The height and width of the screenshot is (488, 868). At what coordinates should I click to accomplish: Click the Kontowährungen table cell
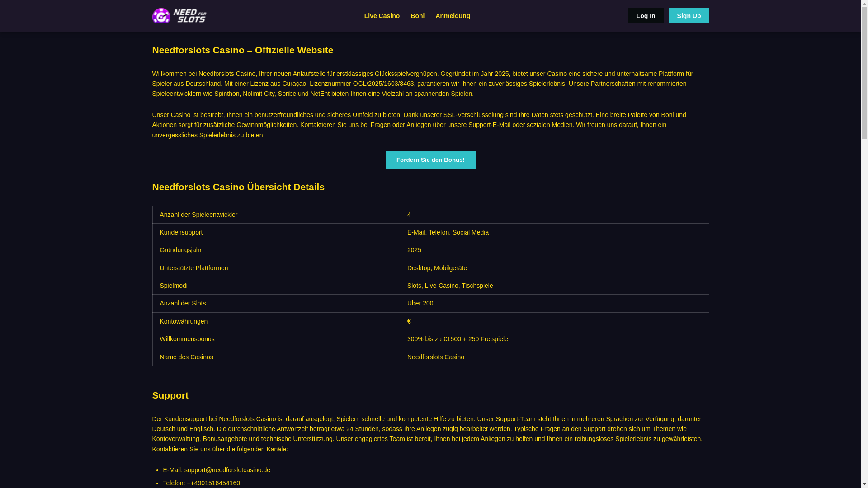276,321
